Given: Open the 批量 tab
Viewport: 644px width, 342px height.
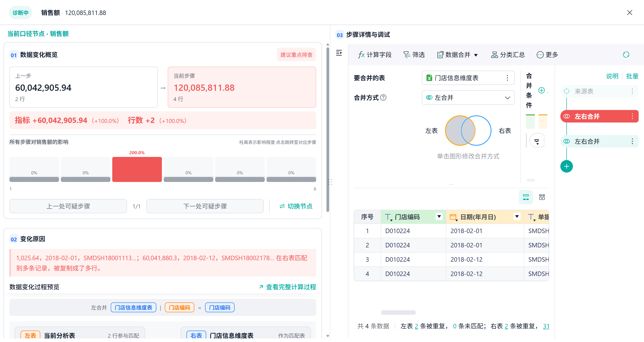Looking at the screenshot, I should tap(632, 76).
